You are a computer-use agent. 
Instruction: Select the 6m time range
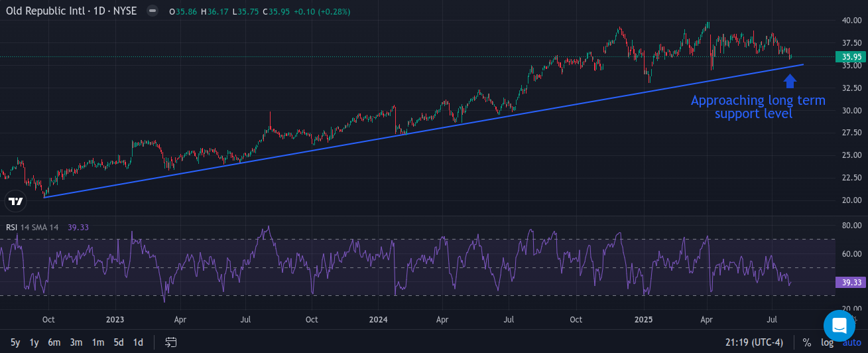[54, 342]
